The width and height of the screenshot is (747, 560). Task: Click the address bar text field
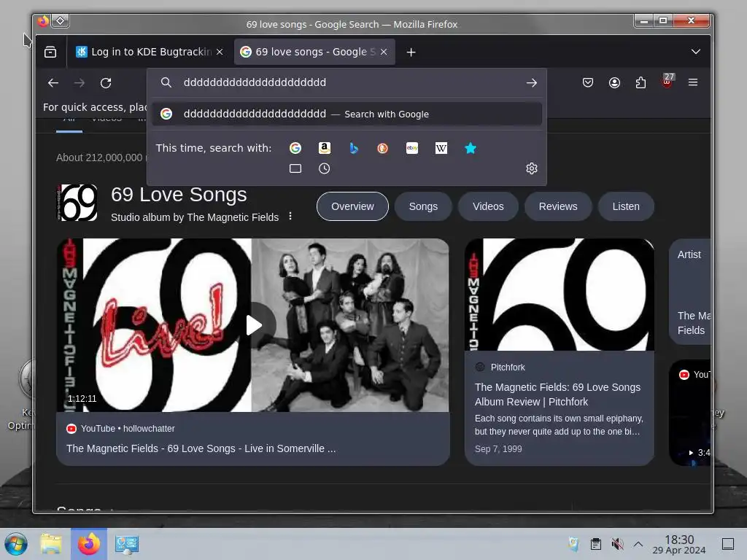[x=348, y=83]
